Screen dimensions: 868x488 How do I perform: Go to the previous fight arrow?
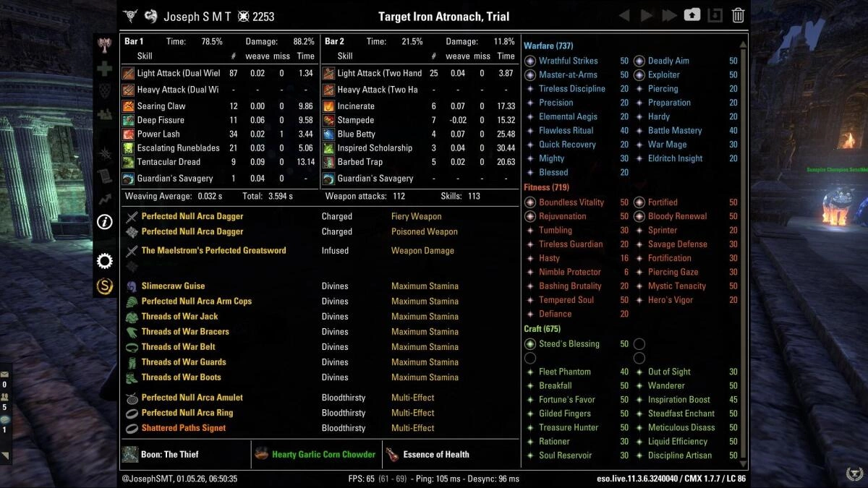coord(624,15)
